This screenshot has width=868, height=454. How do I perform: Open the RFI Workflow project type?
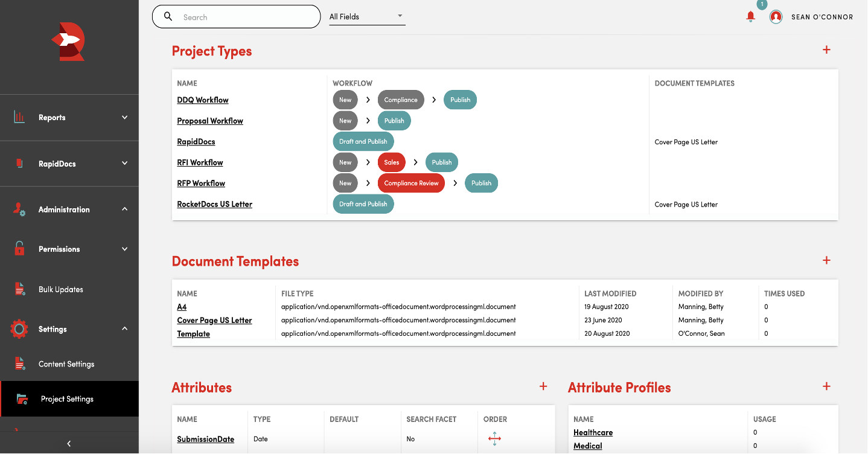[x=200, y=162]
